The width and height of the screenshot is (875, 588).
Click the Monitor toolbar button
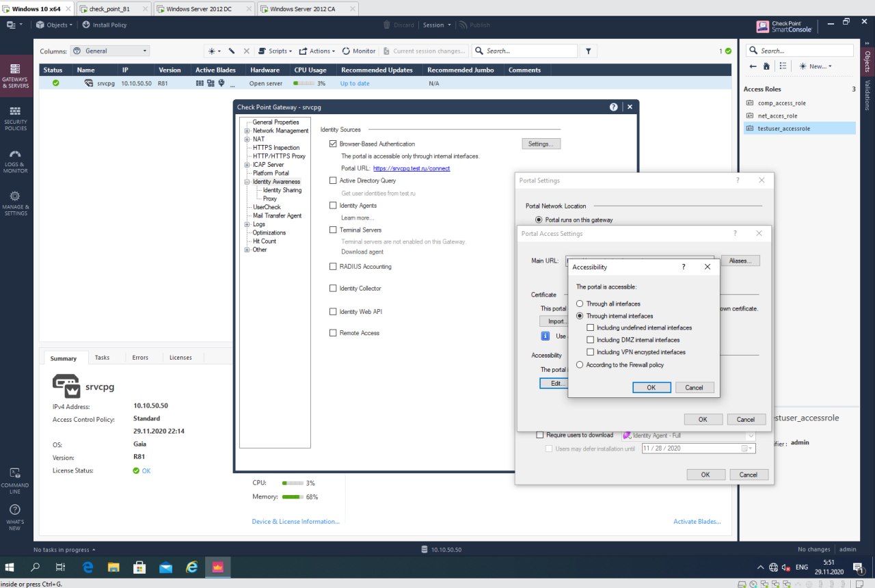(359, 51)
